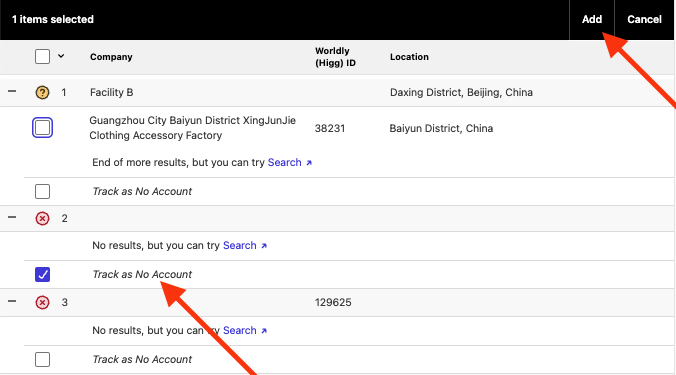This screenshot has width=676, height=375.
Task: Tick the select-all checkbox in the header
Action: (42, 56)
